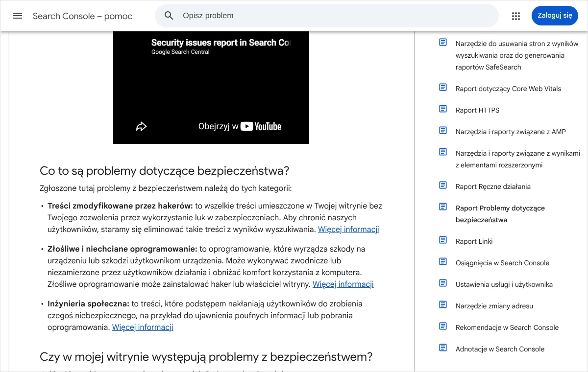This screenshot has height=372, width=588.
Task: Open rich results tools and reports article
Action: pyautogui.click(x=518, y=159)
